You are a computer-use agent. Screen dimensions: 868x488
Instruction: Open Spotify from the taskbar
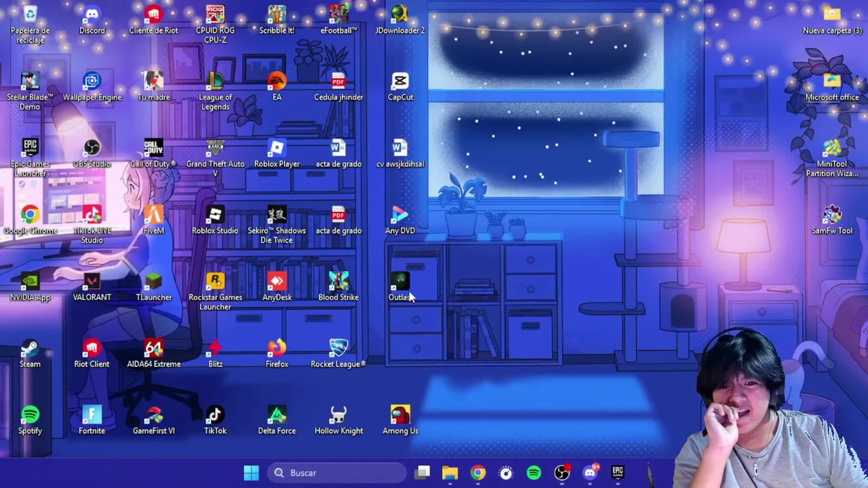534,472
